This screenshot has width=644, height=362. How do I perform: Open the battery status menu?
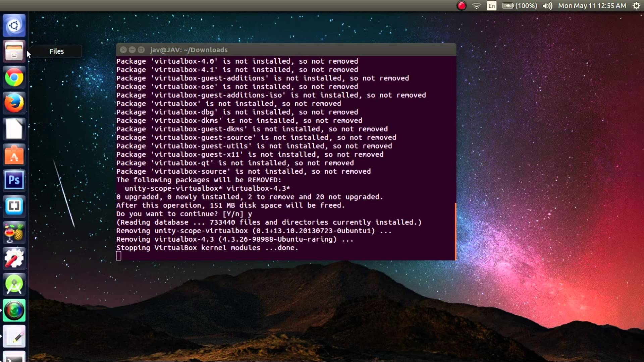pyautogui.click(x=508, y=6)
